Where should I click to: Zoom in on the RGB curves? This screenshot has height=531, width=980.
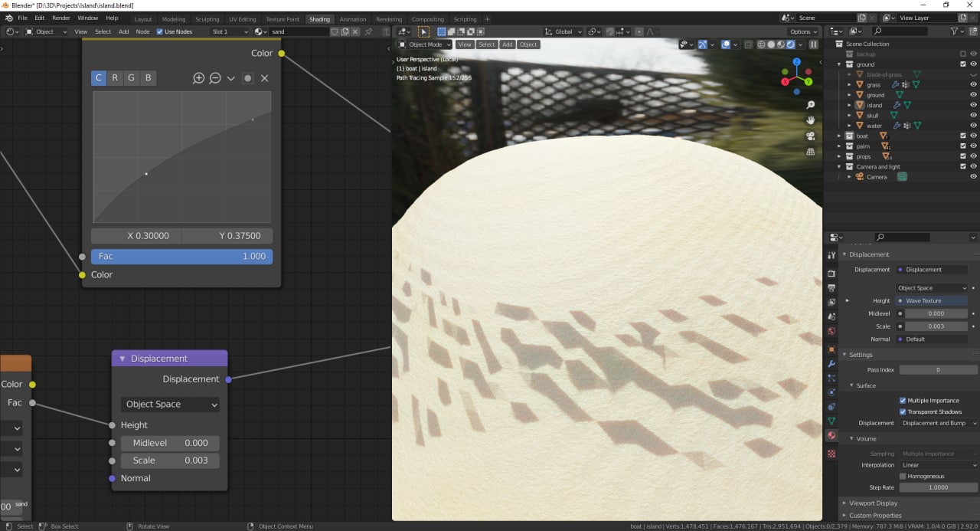click(198, 78)
